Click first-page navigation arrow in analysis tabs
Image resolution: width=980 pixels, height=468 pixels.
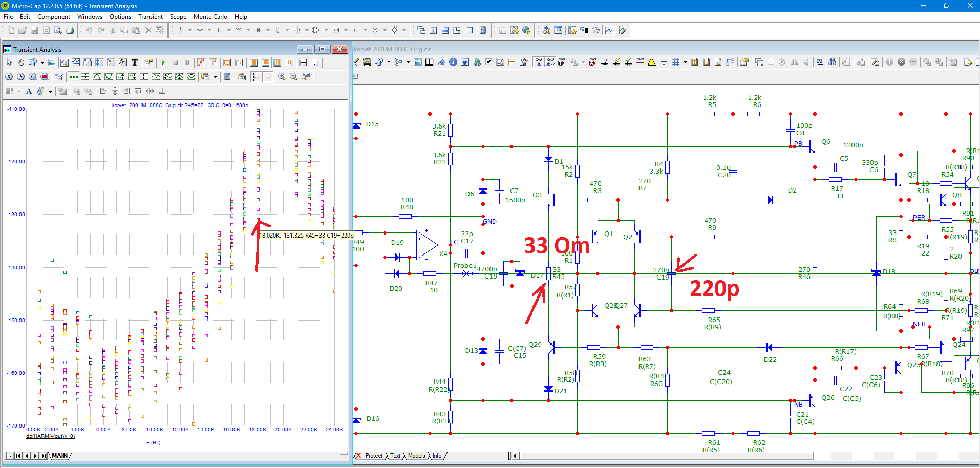(x=18, y=456)
